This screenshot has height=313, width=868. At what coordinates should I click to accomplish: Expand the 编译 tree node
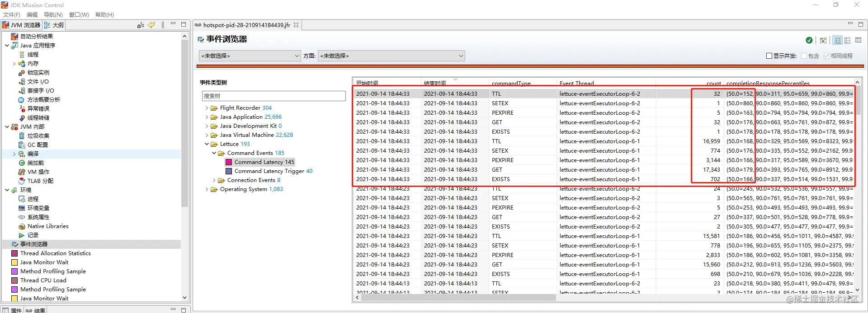[14, 154]
